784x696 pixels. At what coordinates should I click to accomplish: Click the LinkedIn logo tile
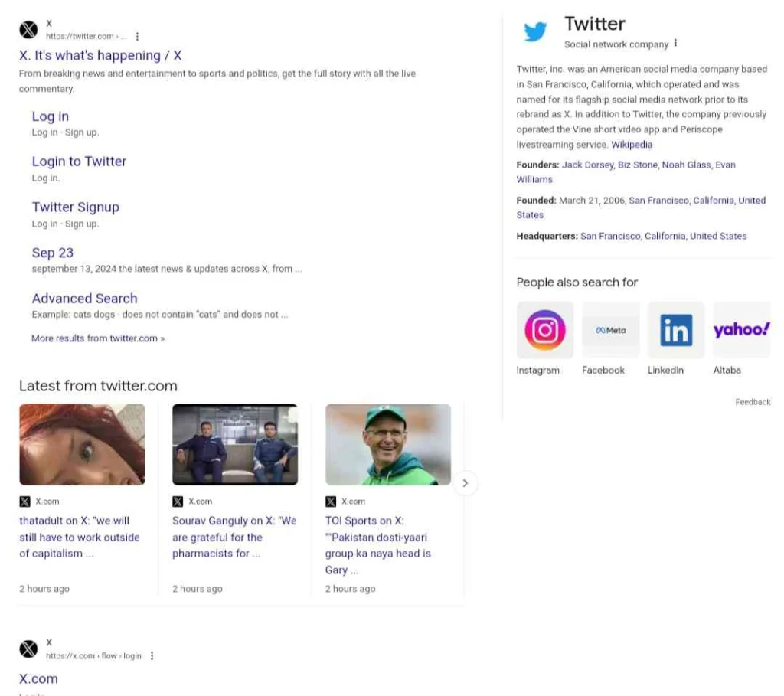(676, 330)
